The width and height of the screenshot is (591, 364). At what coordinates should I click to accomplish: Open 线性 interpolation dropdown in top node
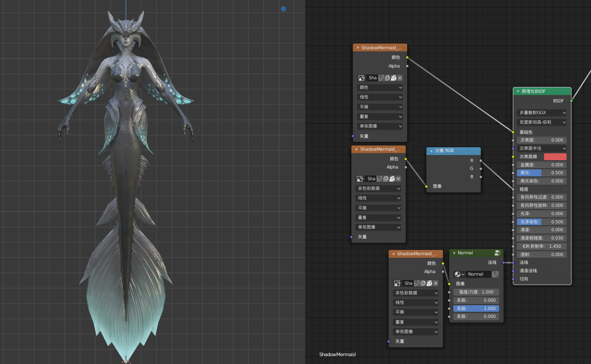[380, 97]
